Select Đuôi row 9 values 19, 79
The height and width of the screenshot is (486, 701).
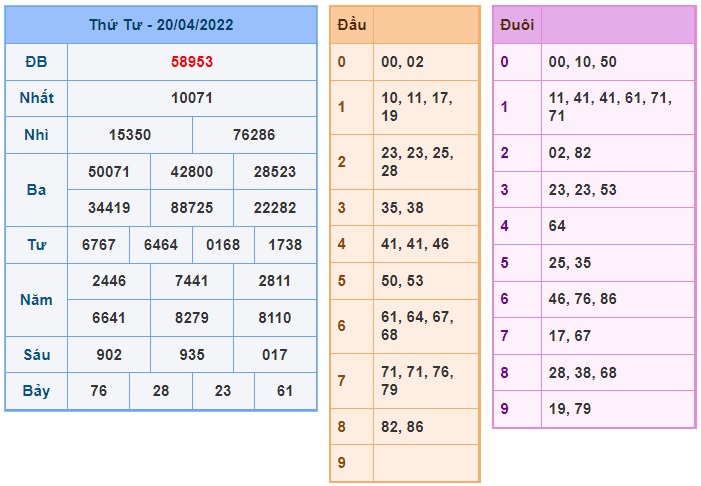coord(570,409)
